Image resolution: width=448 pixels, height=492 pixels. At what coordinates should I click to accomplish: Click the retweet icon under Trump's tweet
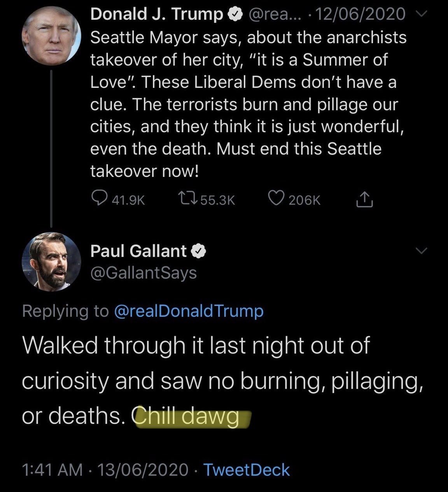(188, 199)
